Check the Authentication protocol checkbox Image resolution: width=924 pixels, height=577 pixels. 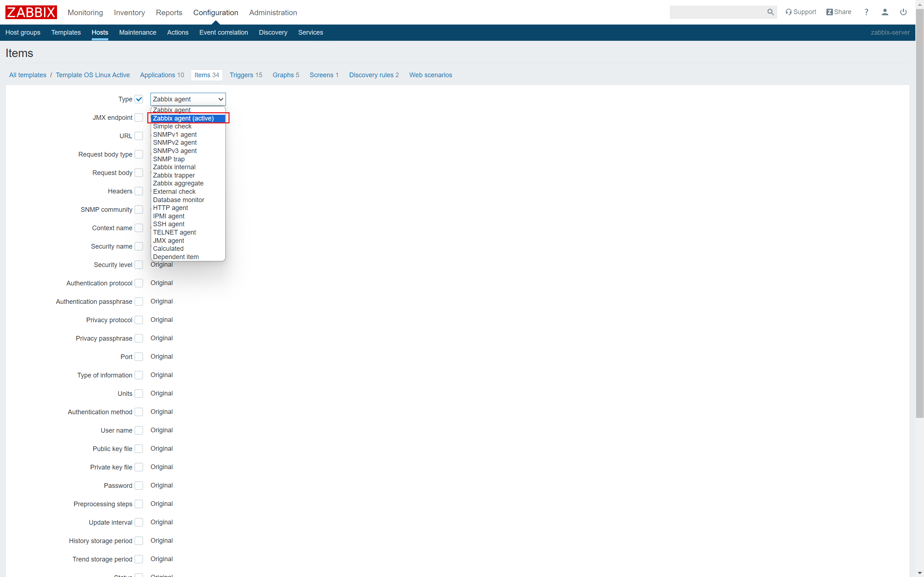(139, 283)
